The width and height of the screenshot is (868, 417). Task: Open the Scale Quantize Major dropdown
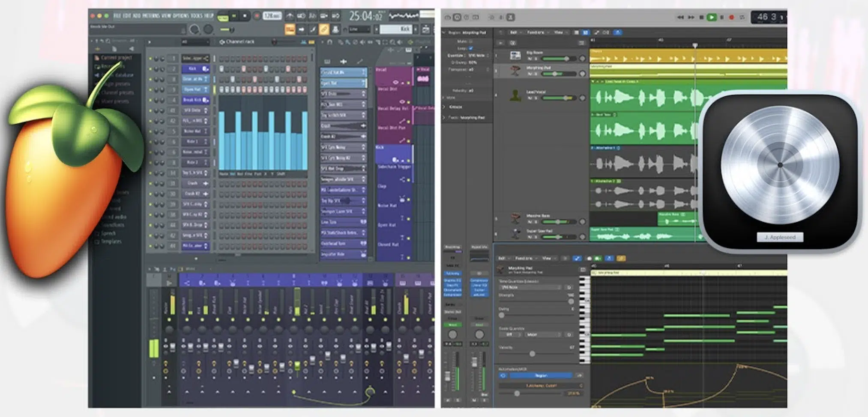pyautogui.click(x=542, y=334)
